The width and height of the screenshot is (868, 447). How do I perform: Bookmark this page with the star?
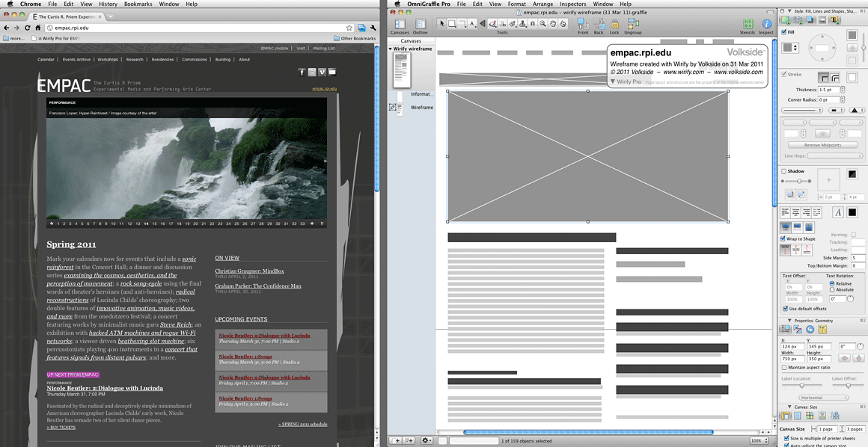pos(349,28)
